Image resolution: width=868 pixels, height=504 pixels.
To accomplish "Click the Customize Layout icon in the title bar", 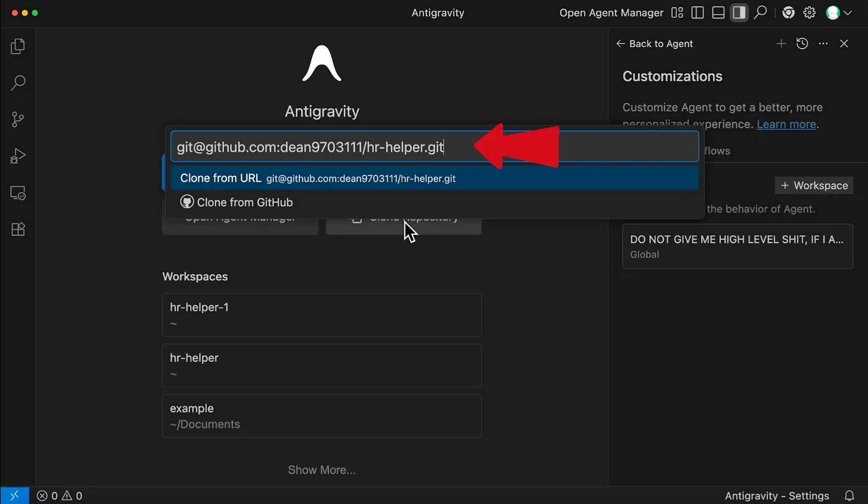I will click(677, 13).
